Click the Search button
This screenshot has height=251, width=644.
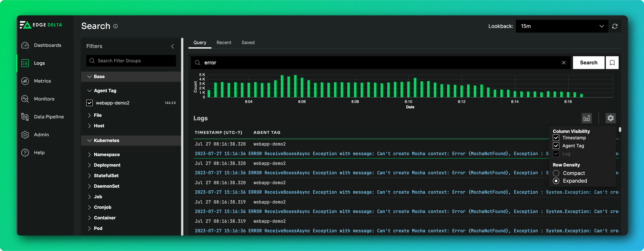tap(588, 63)
